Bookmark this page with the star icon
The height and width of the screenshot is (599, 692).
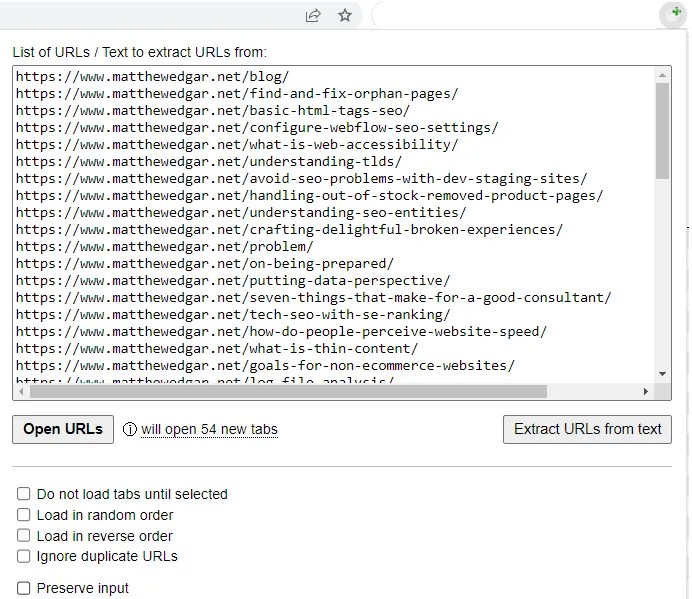[x=345, y=15]
